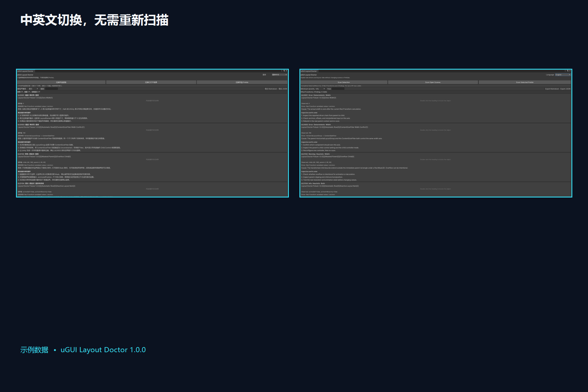Click the ULD102 警告 heading in the Chinese window
This screenshot has height=392, width=588.
(x=28, y=154)
